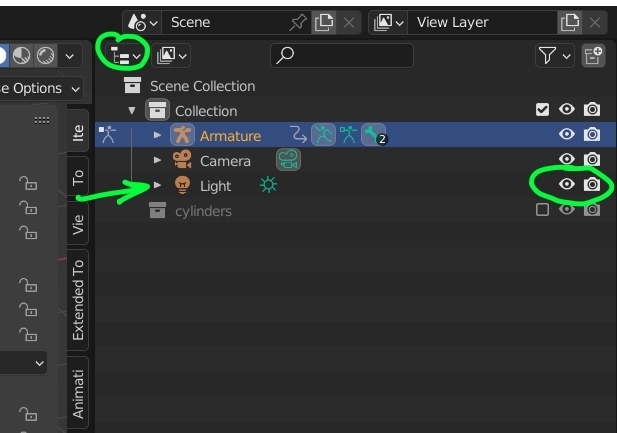Viewport: 617px width, 433px height.
Task: Disable Collection in renders
Action: click(x=591, y=109)
